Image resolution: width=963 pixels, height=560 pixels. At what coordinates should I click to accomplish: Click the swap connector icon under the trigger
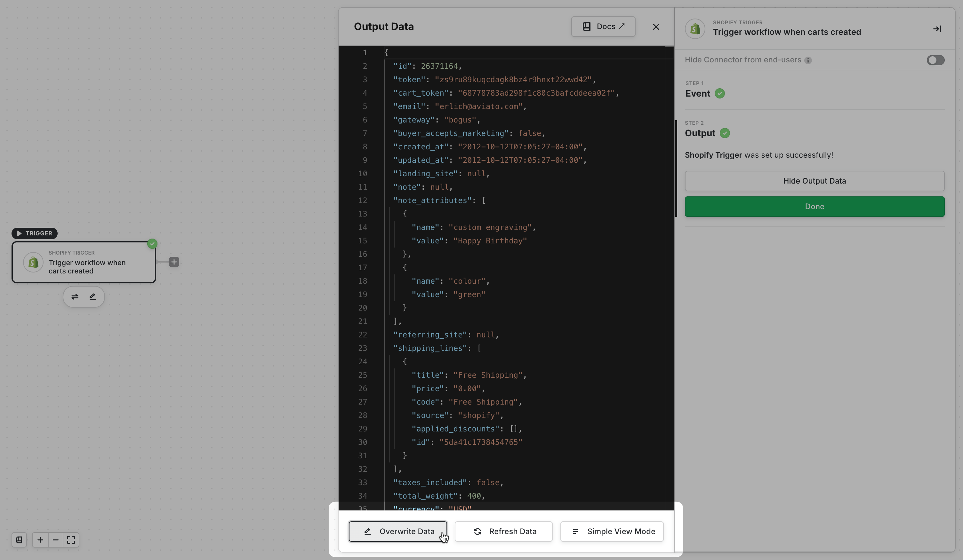[x=75, y=297]
